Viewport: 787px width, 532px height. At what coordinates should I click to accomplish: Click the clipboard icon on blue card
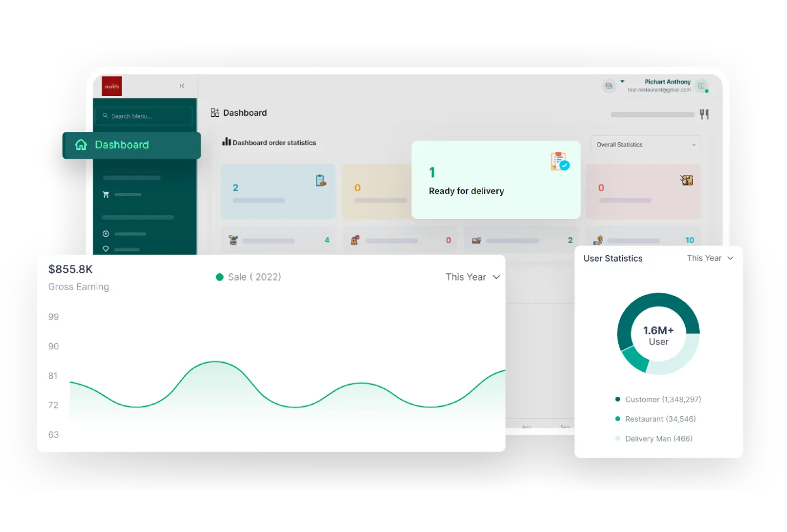tap(320, 180)
